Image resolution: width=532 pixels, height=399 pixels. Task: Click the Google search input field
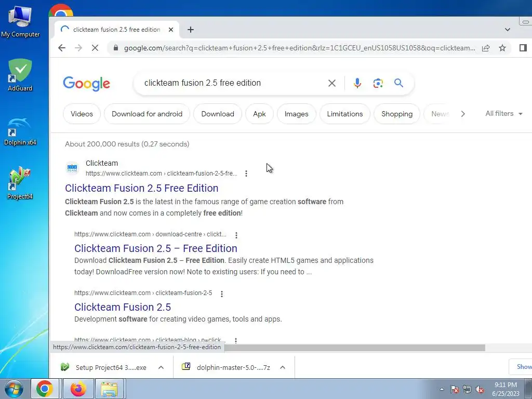pyautogui.click(x=234, y=83)
